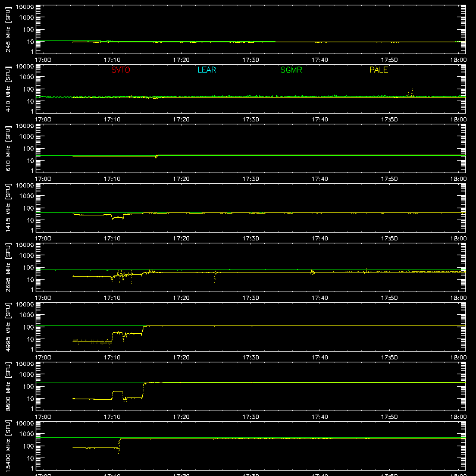Click the 8800 MHz [SFU] axis title
This screenshot has height=476, width=476.
click(x=8, y=386)
